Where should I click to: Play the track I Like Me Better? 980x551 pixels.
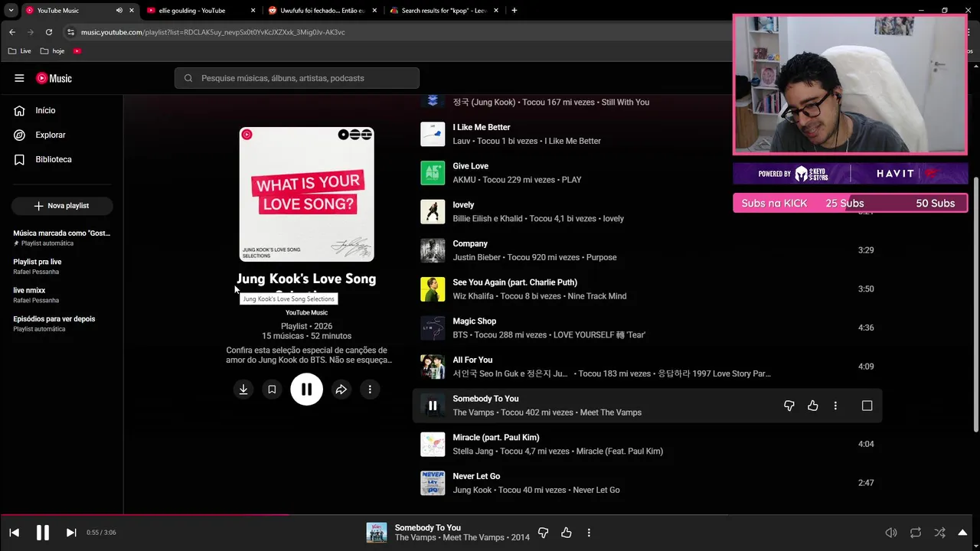click(x=433, y=134)
